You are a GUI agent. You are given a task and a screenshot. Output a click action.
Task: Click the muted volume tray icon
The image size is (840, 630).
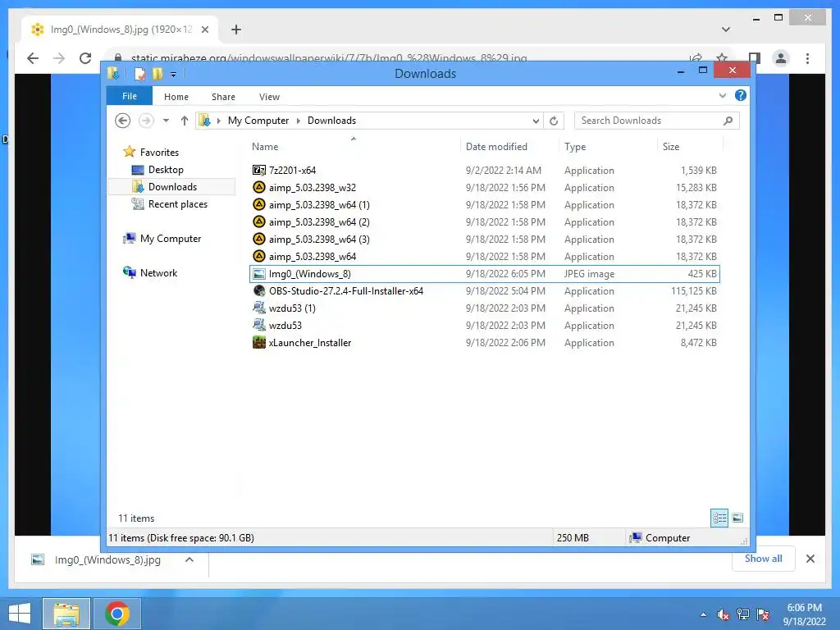point(723,614)
